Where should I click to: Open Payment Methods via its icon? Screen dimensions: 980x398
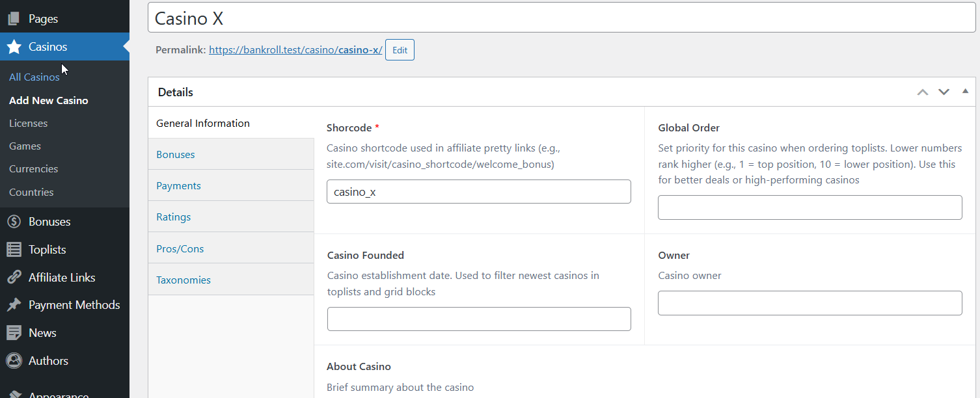(x=13, y=304)
